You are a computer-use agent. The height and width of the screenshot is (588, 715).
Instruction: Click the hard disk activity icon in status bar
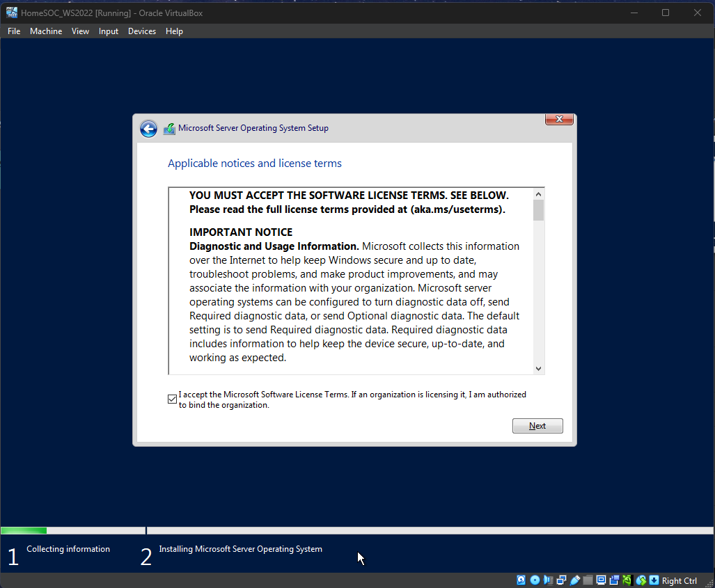pyautogui.click(x=521, y=580)
